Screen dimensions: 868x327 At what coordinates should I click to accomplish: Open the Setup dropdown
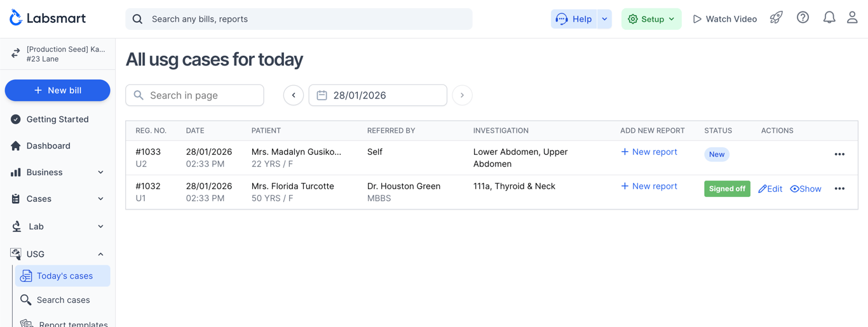point(651,19)
